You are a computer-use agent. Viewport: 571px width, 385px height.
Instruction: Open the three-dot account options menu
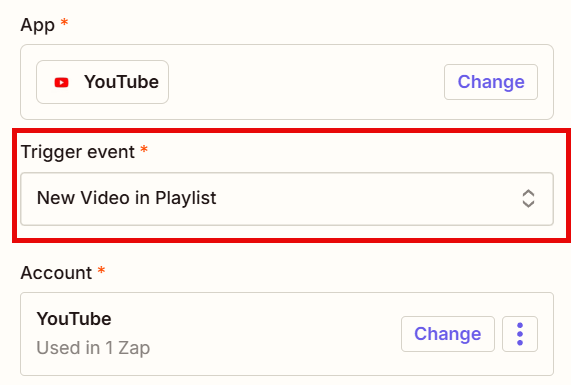(520, 334)
